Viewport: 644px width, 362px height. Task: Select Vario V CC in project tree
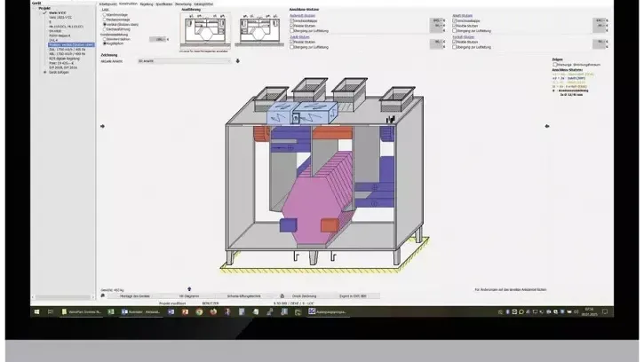coord(58,12)
